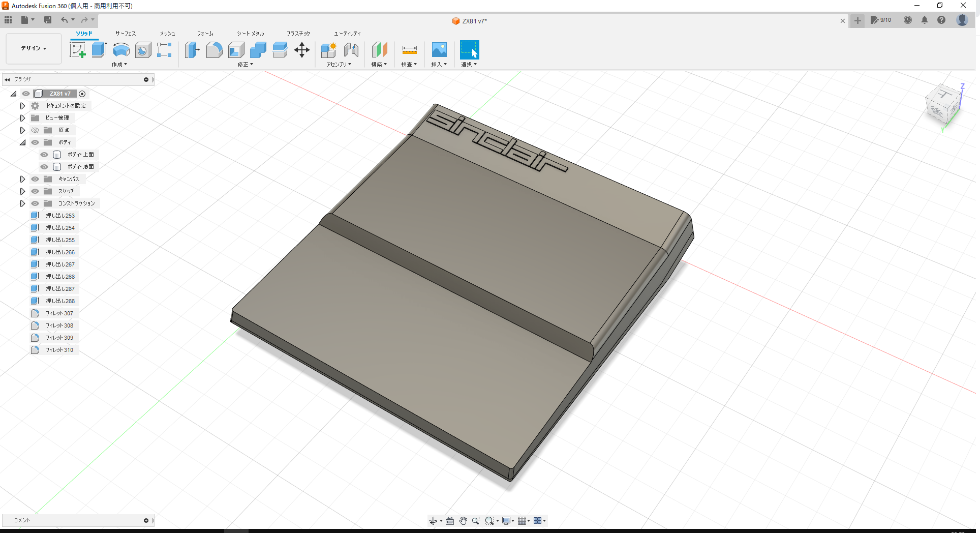This screenshot has width=980, height=533.
Task: Click the 9/10 credits indicator
Action: [x=881, y=20]
